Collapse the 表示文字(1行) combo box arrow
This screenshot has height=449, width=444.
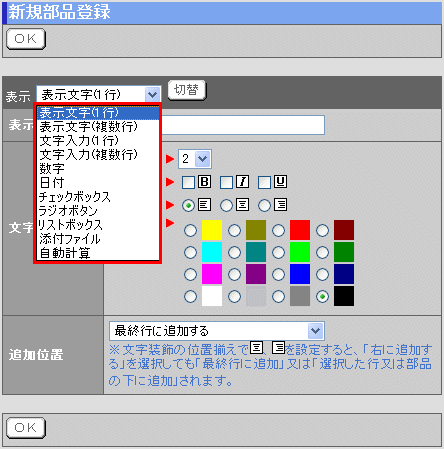(x=152, y=95)
